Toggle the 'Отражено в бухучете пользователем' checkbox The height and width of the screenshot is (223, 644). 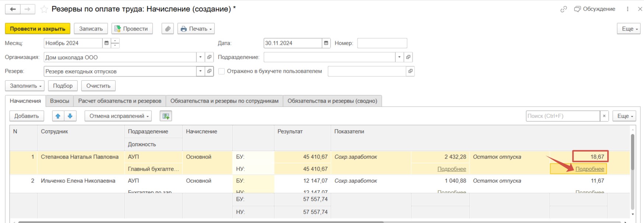click(221, 71)
